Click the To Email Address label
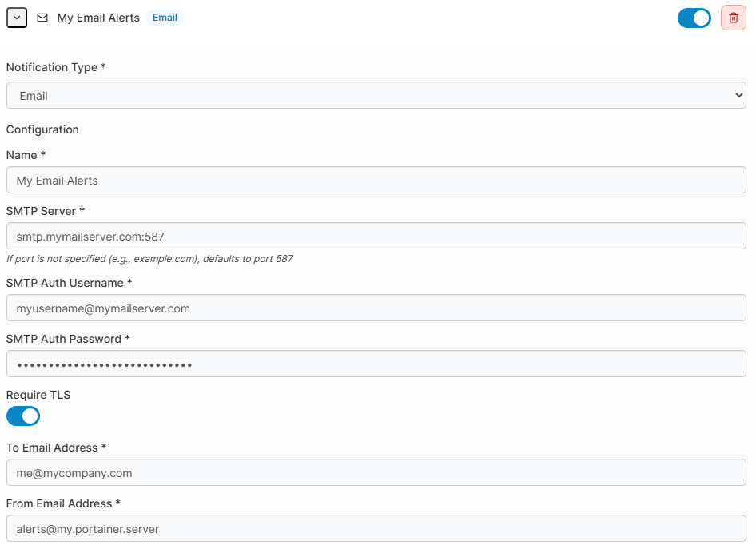 pos(56,448)
